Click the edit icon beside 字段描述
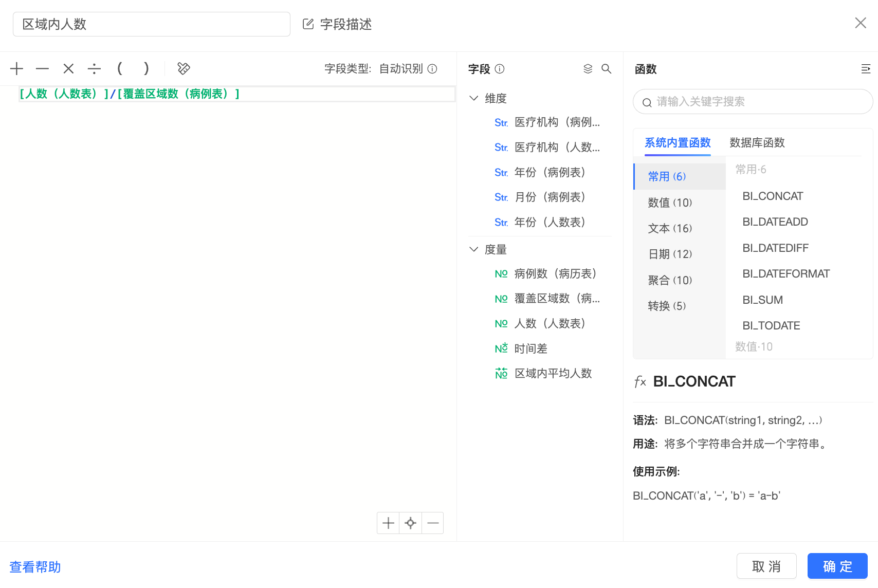 [x=308, y=24]
